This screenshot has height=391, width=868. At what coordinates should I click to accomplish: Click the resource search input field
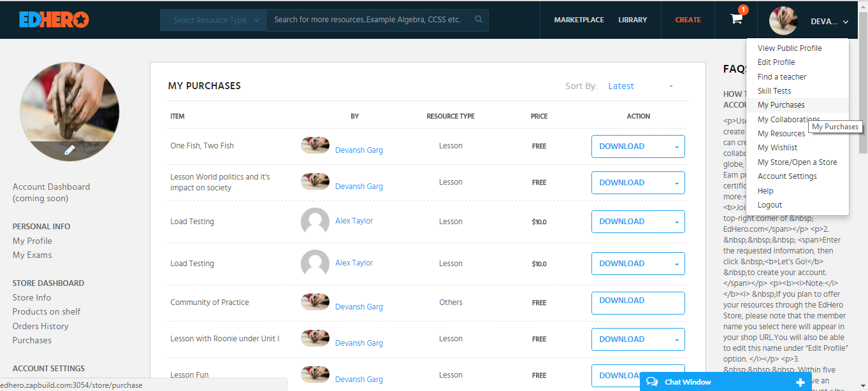pyautogui.click(x=370, y=20)
